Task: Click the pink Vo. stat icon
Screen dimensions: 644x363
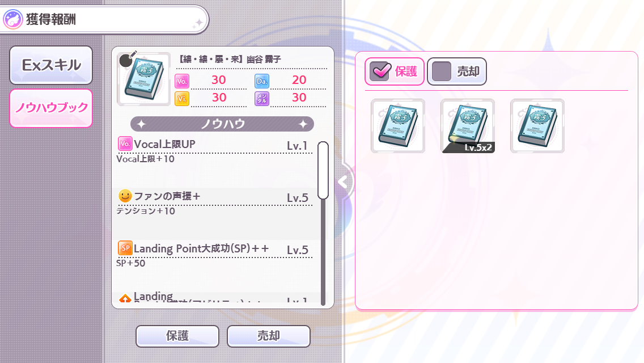Action: [x=182, y=81]
